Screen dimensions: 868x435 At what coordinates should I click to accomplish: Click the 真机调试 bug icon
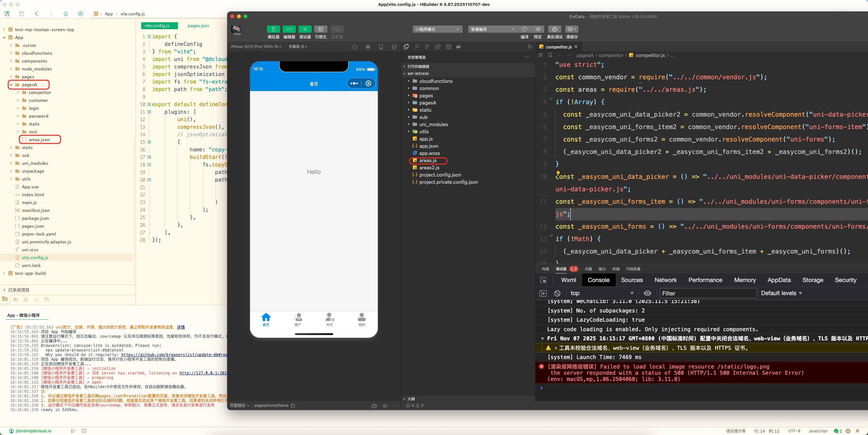tap(554, 29)
